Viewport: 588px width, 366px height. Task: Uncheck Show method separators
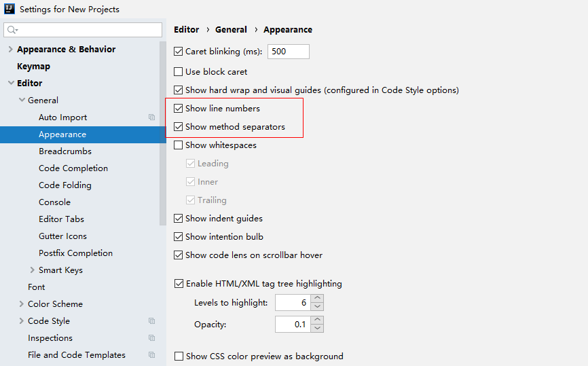pos(179,127)
